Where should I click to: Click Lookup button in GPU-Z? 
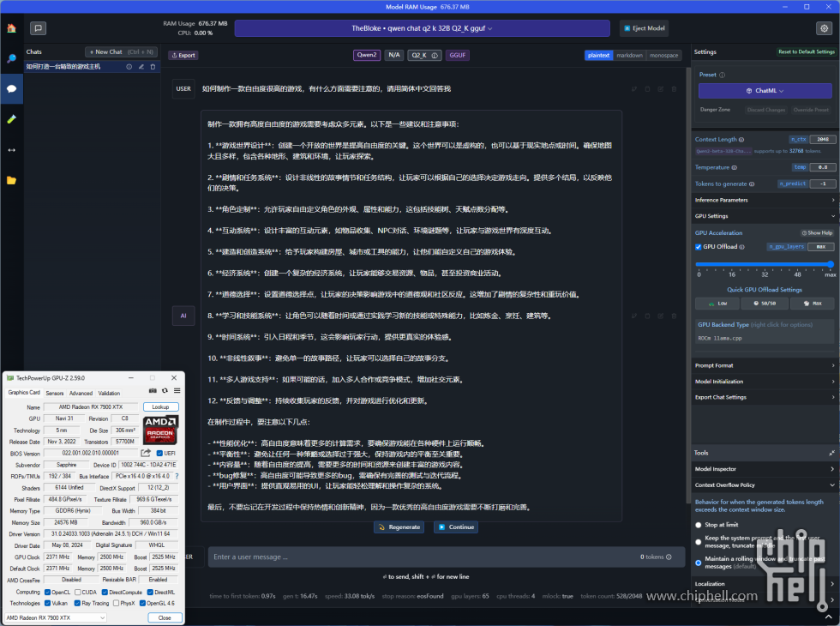pyautogui.click(x=161, y=407)
